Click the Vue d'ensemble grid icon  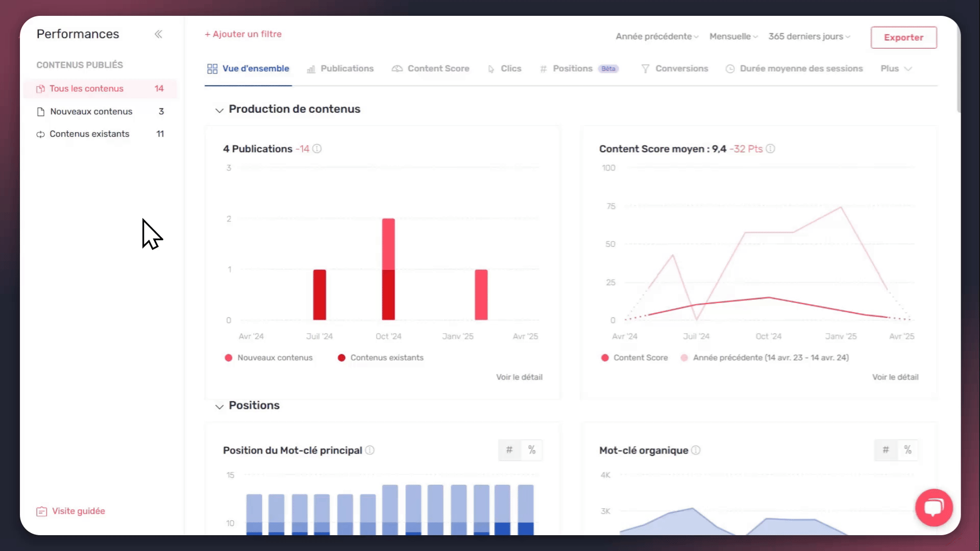212,69
